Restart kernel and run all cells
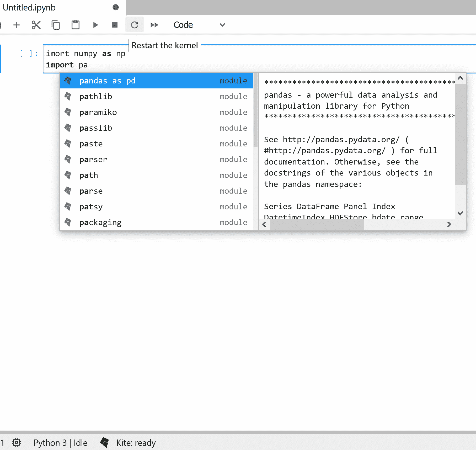The image size is (476, 450). [x=154, y=25]
